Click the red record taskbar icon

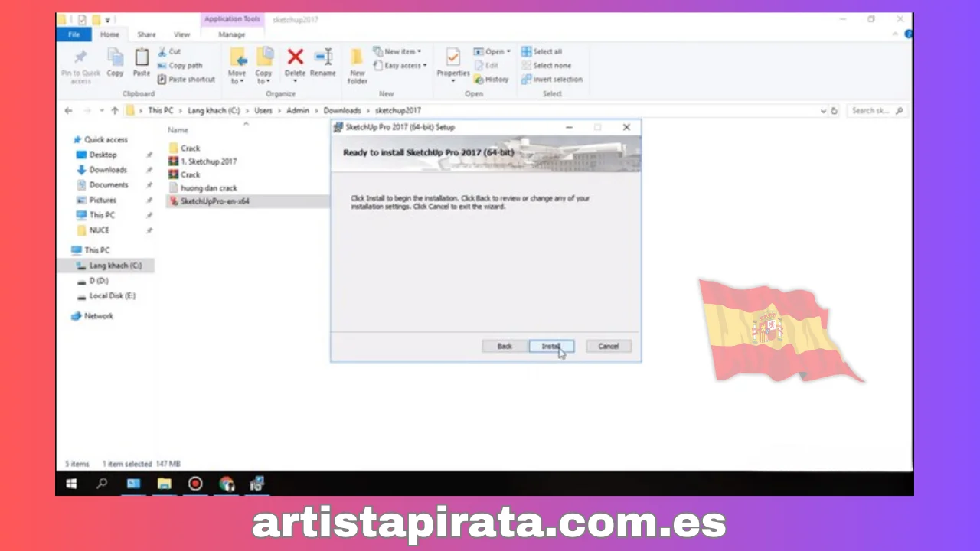pos(195,484)
